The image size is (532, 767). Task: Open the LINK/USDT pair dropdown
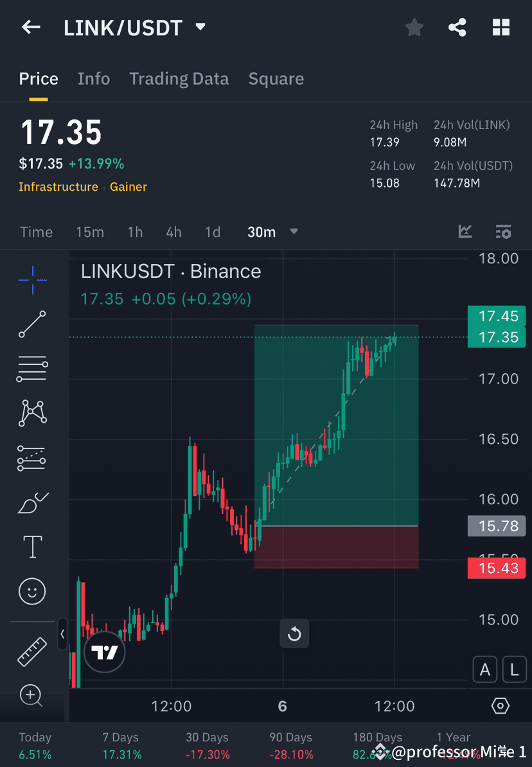coord(199,27)
